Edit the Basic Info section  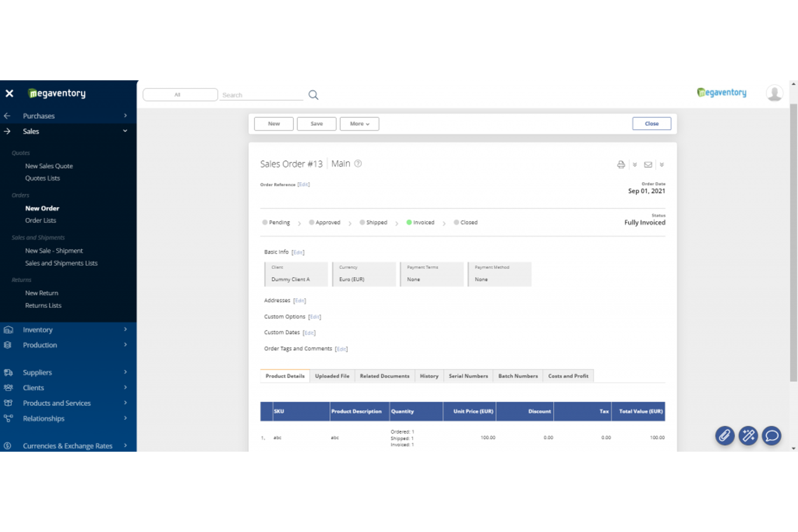298,252
